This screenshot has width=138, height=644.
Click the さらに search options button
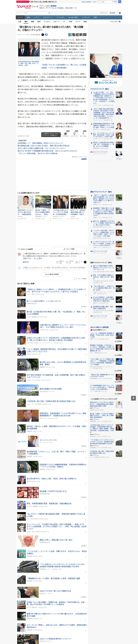click(x=115, y=2)
